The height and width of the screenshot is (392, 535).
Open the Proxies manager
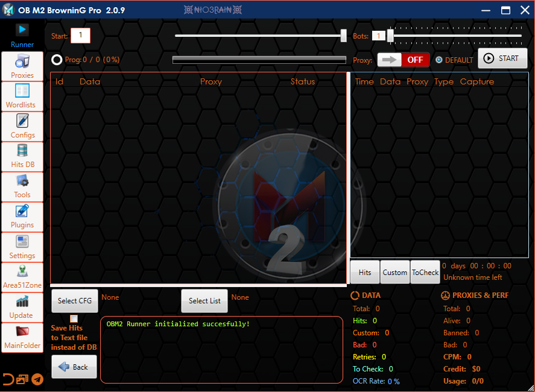tap(22, 66)
